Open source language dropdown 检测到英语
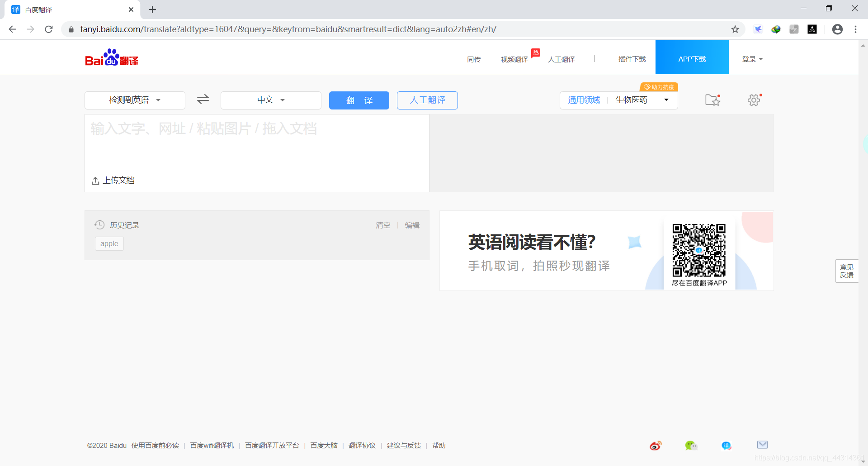The width and height of the screenshot is (868, 466). coord(135,100)
